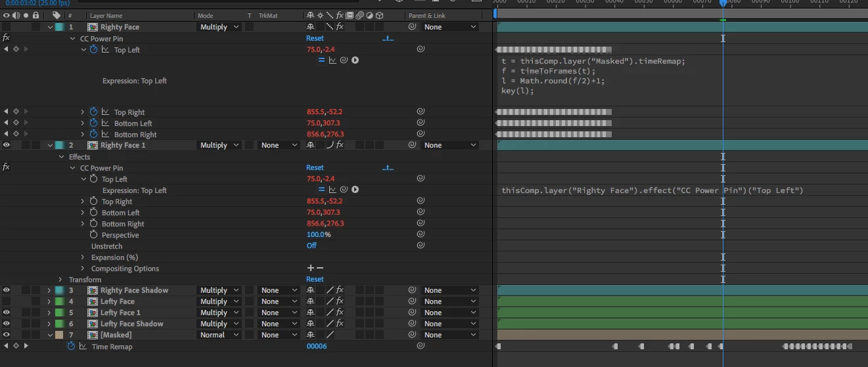Image resolution: width=868 pixels, height=367 pixels.
Task: Collapse the Effects group in Righty Face 1
Action: click(x=61, y=157)
